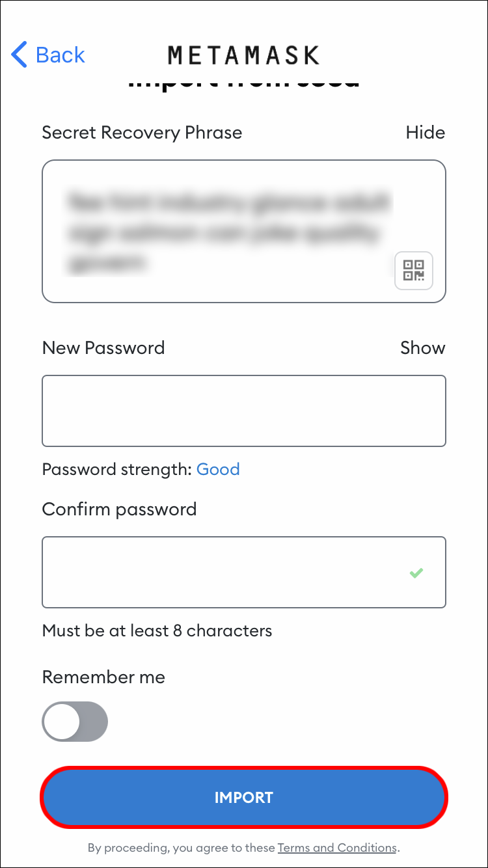488x868 pixels.
Task: Open the Terms and Conditions link
Action: coord(337,848)
